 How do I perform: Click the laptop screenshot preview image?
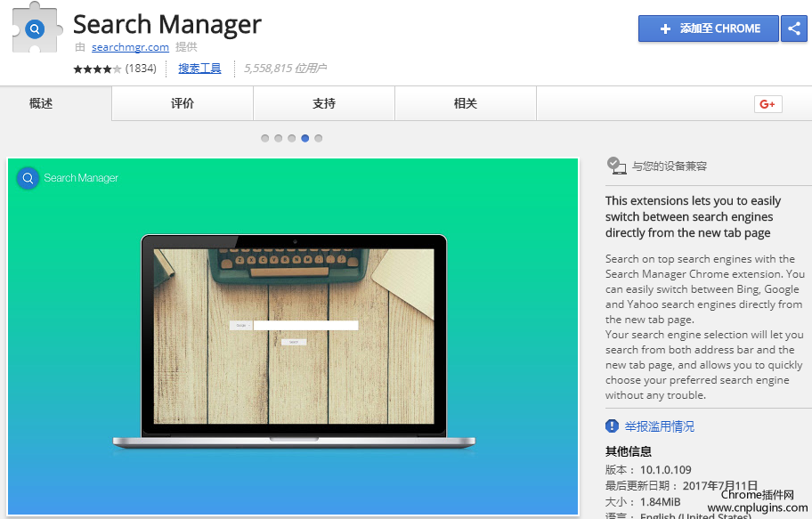coord(293,337)
